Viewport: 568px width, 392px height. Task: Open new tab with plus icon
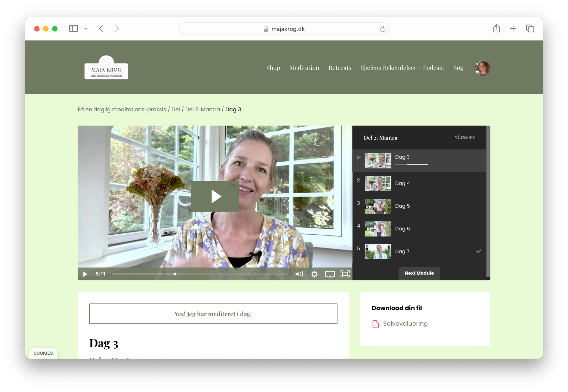[x=513, y=28]
